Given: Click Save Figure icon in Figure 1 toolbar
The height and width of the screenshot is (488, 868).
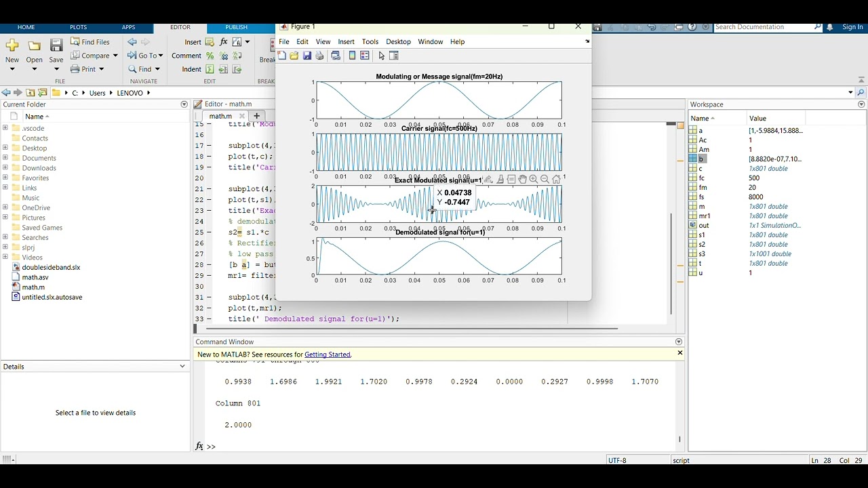Looking at the screenshot, I should (307, 56).
